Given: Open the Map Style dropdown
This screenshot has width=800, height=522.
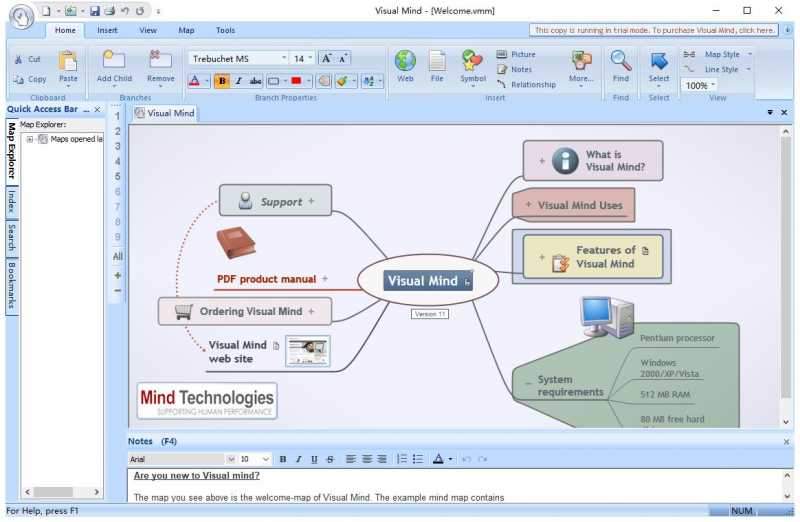Looking at the screenshot, I should click(x=749, y=54).
